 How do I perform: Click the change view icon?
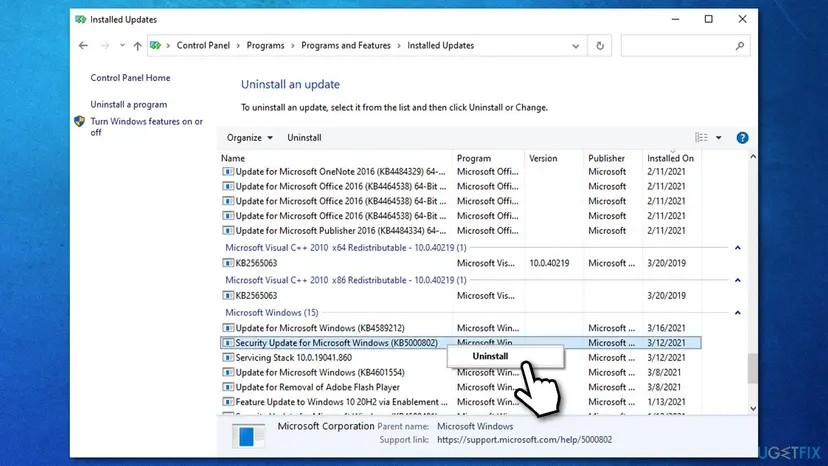pyautogui.click(x=701, y=138)
